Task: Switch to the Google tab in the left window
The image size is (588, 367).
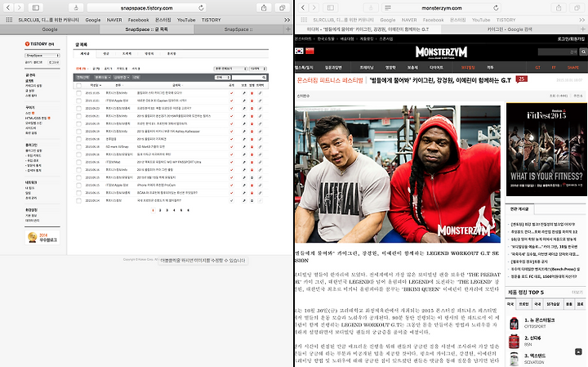Action: tap(50, 29)
